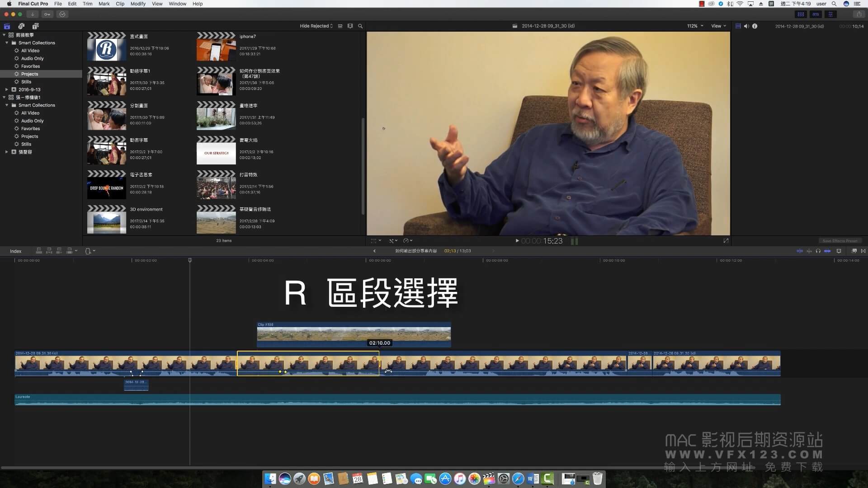Open the Transitions browser
Viewport: 868px width, 488px height.
tap(863, 251)
